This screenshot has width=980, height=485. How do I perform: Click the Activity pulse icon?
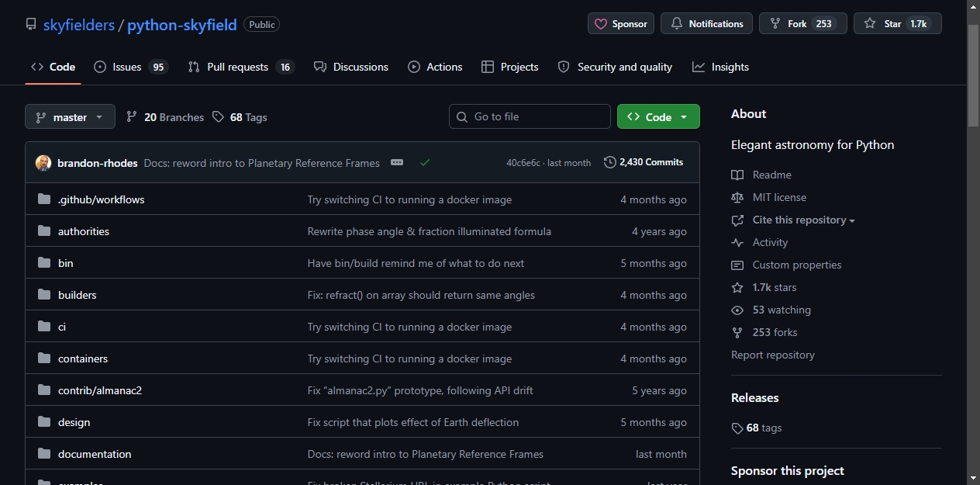[737, 242]
